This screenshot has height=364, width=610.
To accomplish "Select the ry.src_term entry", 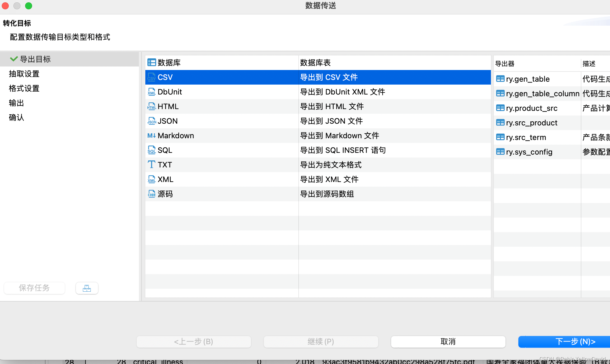I will point(552,137).
